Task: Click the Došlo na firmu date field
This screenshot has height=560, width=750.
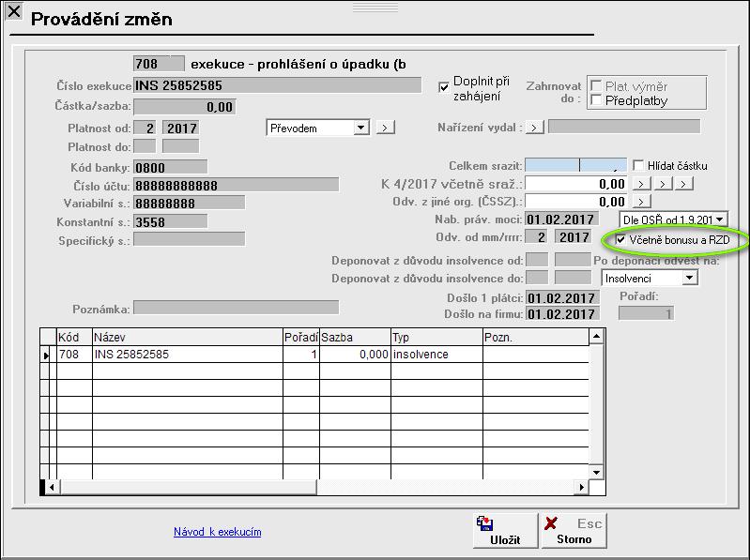Action: [x=562, y=314]
